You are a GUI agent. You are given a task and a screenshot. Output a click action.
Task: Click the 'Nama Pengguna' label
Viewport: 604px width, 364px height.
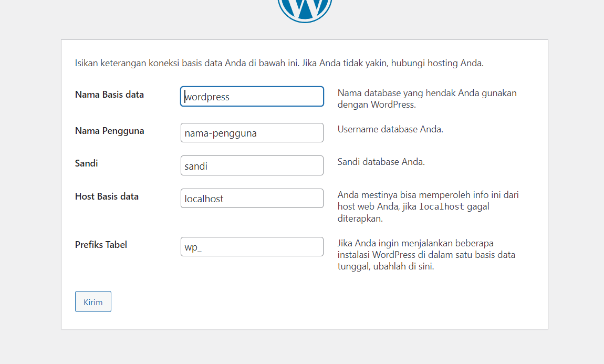[109, 131]
